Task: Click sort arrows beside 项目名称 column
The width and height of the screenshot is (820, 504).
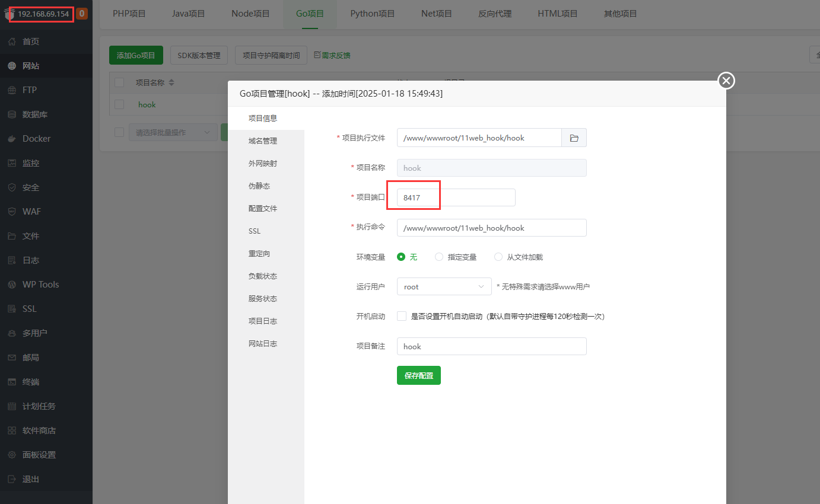Action: point(171,82)
